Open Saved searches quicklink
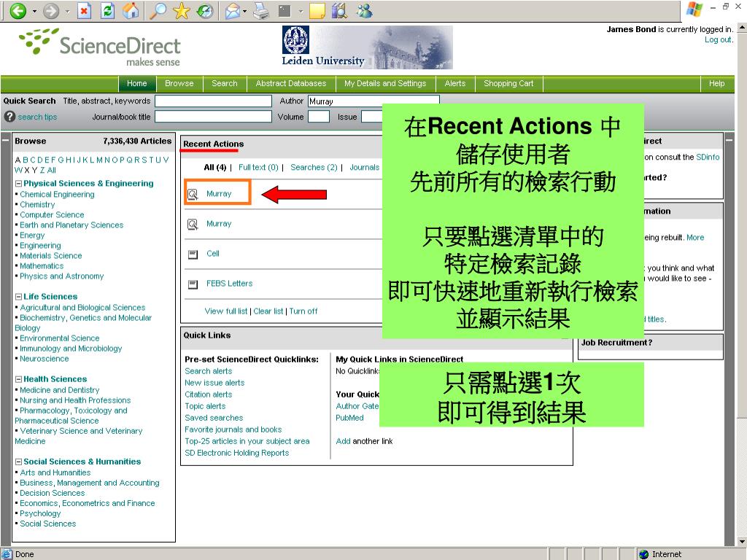Screen dimensions: 747x560 click(214, 418)
